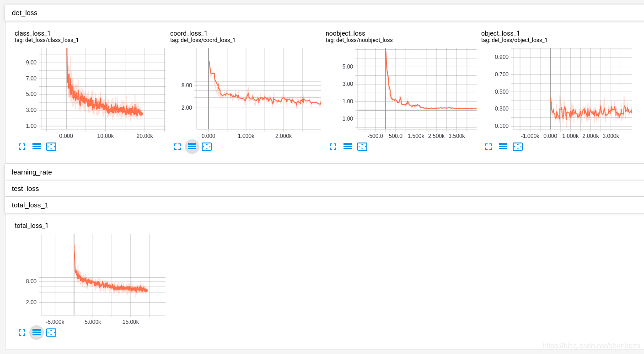Expand the coord_loss_1 chart to full size
The width and height of the screenshot is (644, 354).
coord(177,147)
